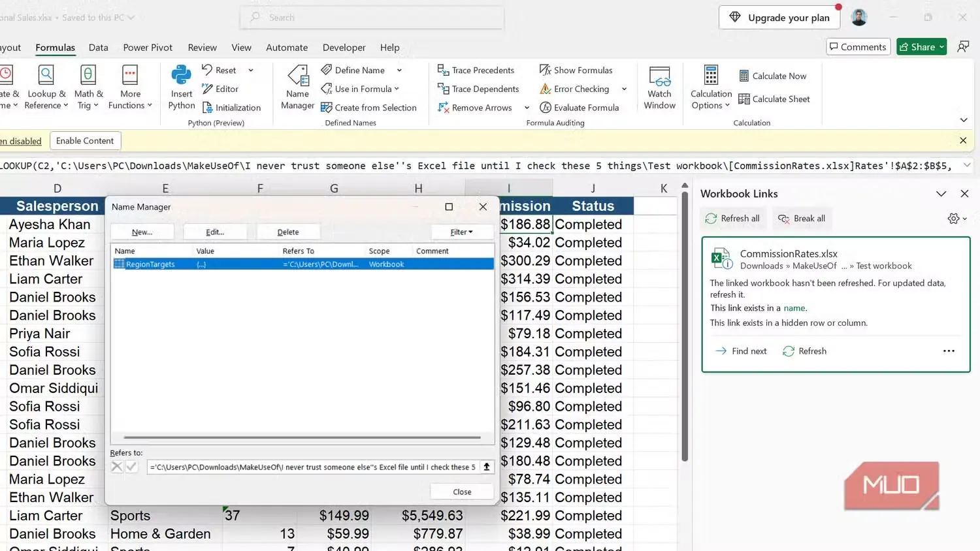Open the Name Manager tool
Screen dimensions: 980x551
click(x=297, y=87)
